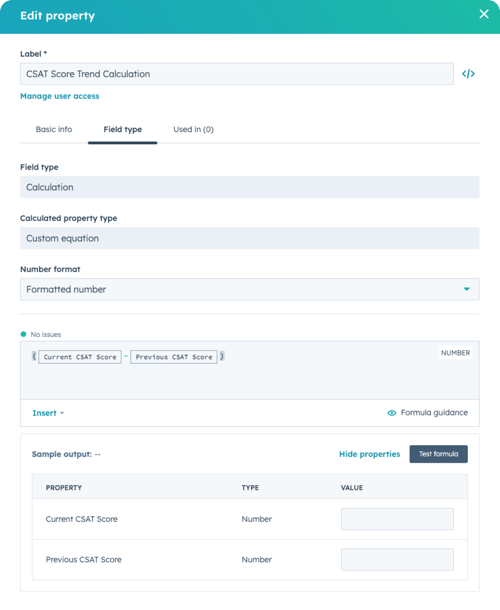Viewport: 500px width, 610px height.
Task: Select the Current CSAT Score formula token
Action: point(80,357)
